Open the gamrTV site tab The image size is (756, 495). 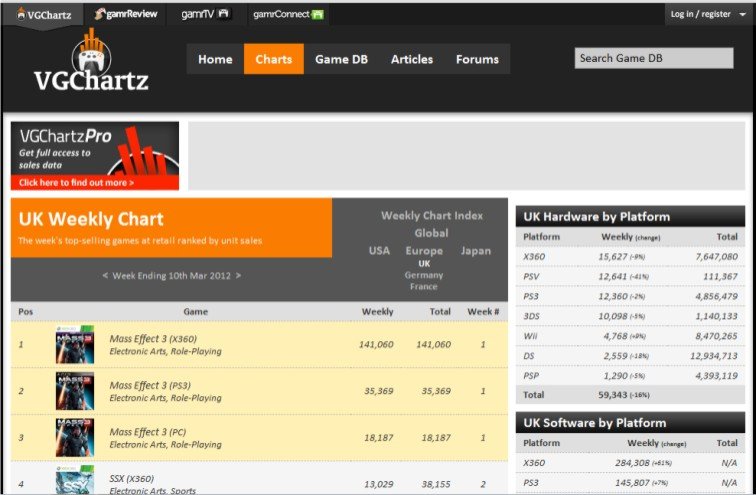(x=205, y=14)
